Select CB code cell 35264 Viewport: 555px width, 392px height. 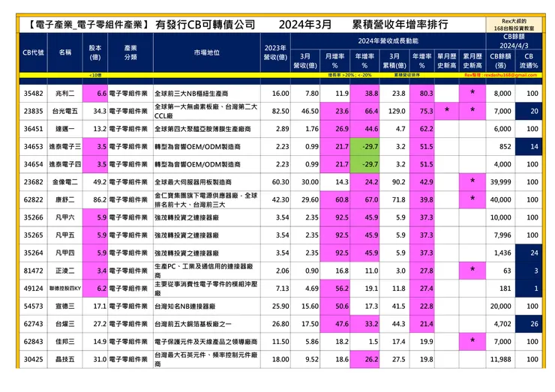point(33,253)
